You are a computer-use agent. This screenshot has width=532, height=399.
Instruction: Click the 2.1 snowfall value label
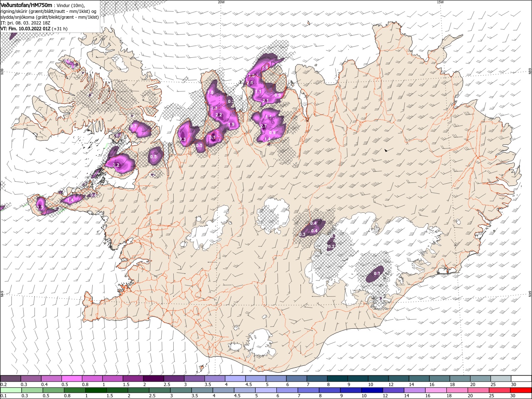266,101
